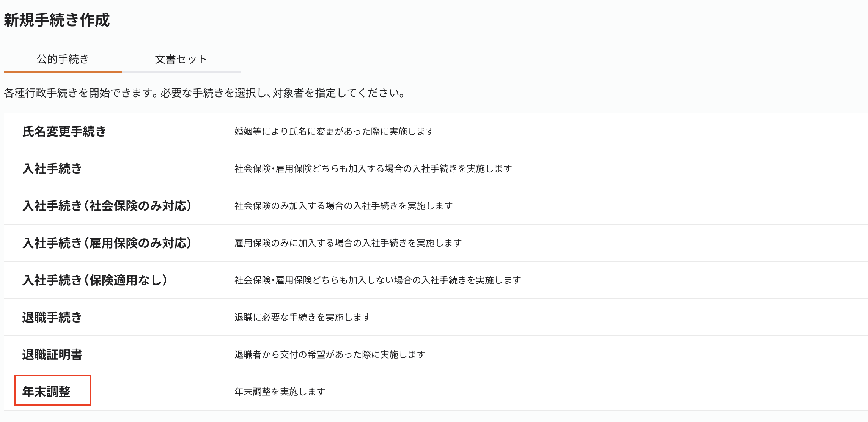Screen dimensions: 868x422
Task: Switch to the 文書セット tab
Action: [181, 59]
